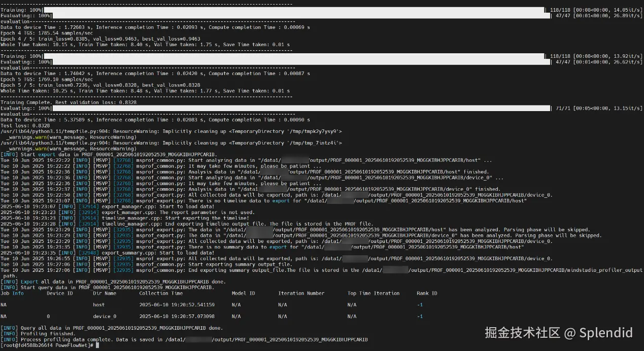Click '[INFO] Query all data in PROF_000001' line
The image size is (644, 351).
click(x=112, y=328)
